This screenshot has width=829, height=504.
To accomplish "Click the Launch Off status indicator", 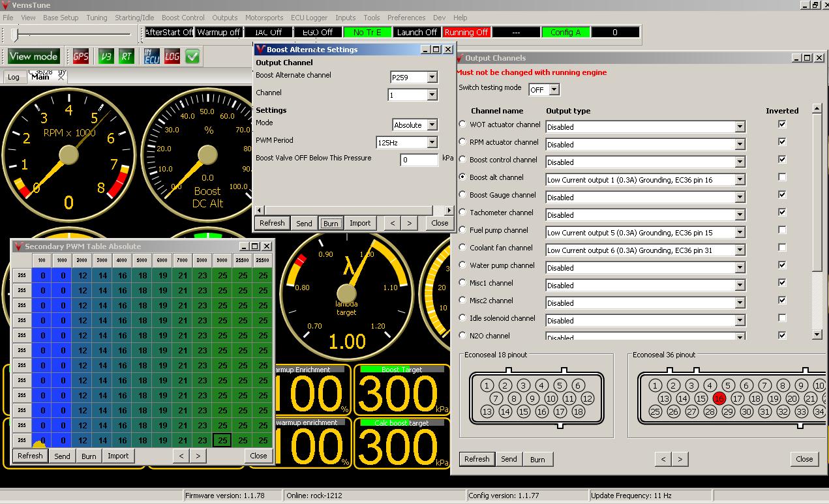I will 417,32.
